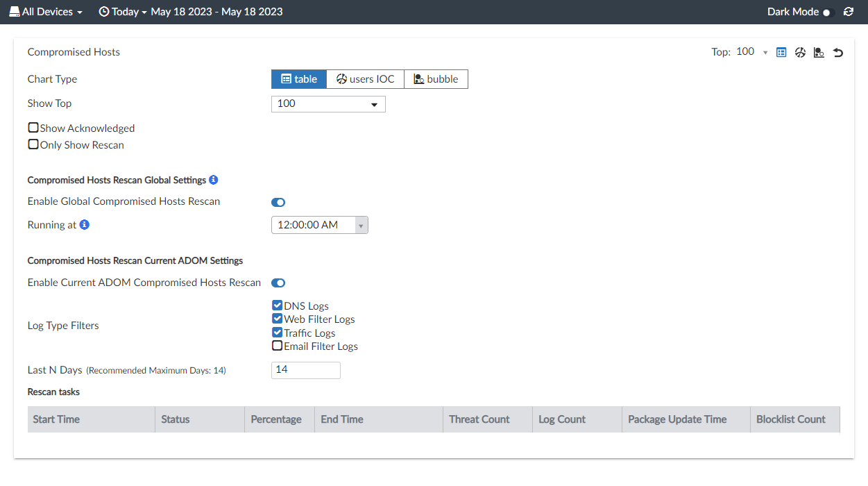
Task: Click the back-arrow icon beside bubble chart icon
Action: pyautogui.click(x=837, y=52)
